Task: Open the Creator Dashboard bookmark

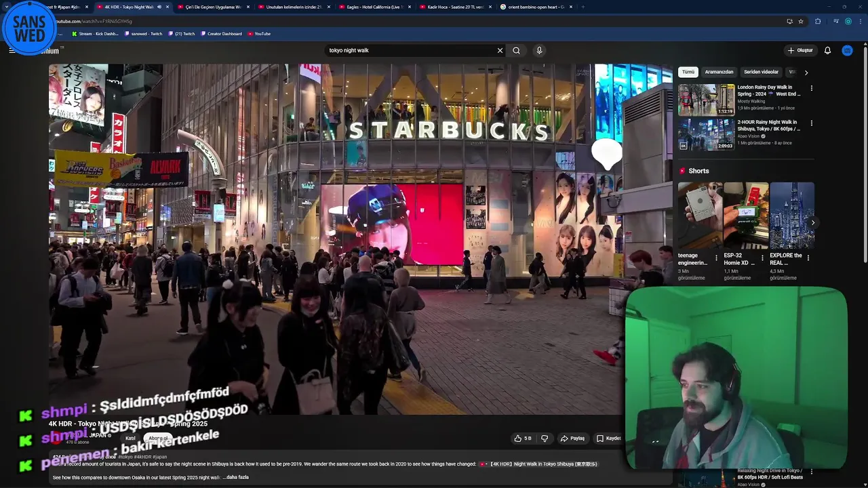Action: coord(221,33)
